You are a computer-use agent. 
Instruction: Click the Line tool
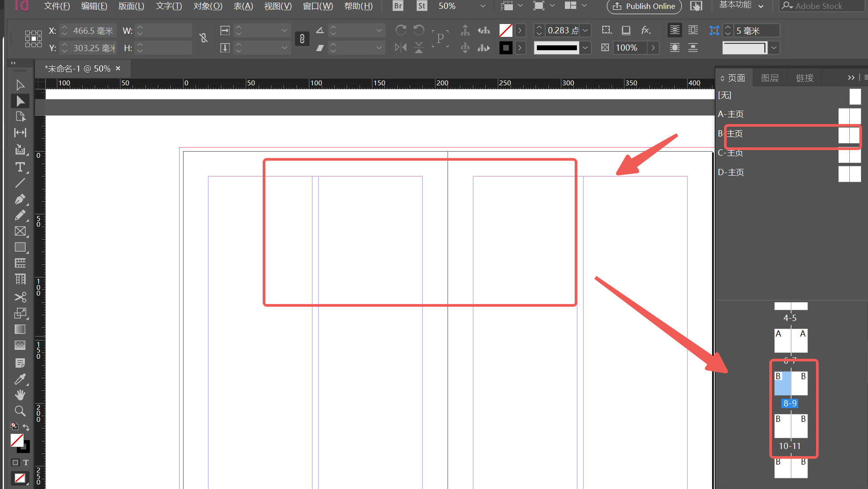pos(20,183)
